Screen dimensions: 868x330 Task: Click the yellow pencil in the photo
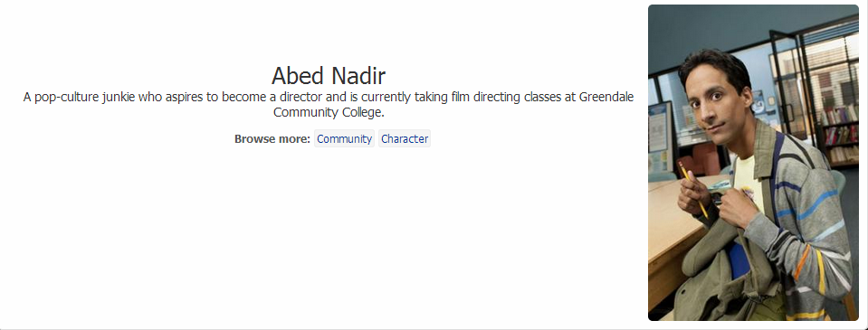[x=693, y=190]
